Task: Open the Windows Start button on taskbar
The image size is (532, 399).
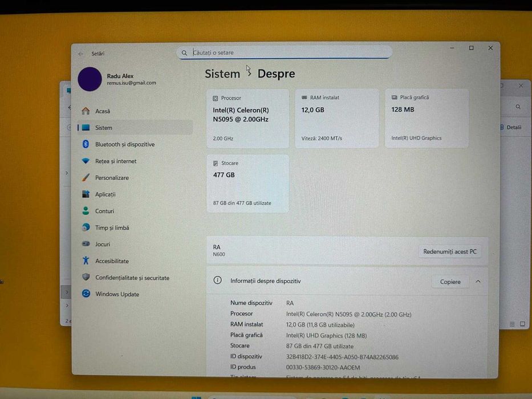Action: click(196, 397)
